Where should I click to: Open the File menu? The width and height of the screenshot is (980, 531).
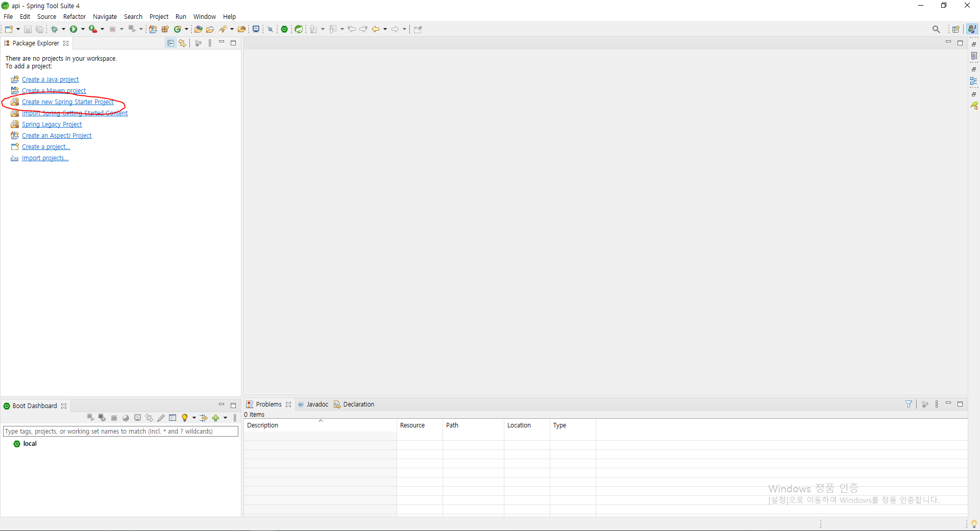pyautogui.click(x=8, y=17)
